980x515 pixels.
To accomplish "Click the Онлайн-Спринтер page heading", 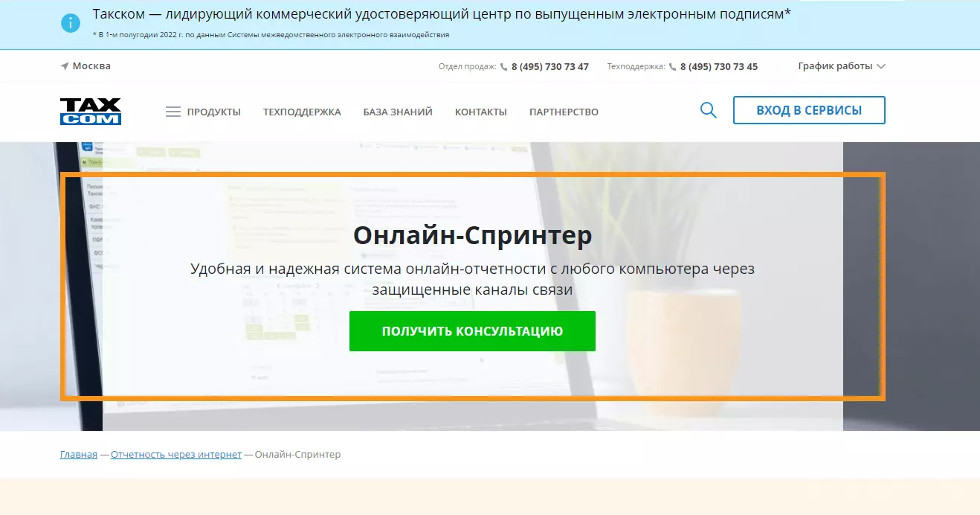I will (x=473, y=235).
